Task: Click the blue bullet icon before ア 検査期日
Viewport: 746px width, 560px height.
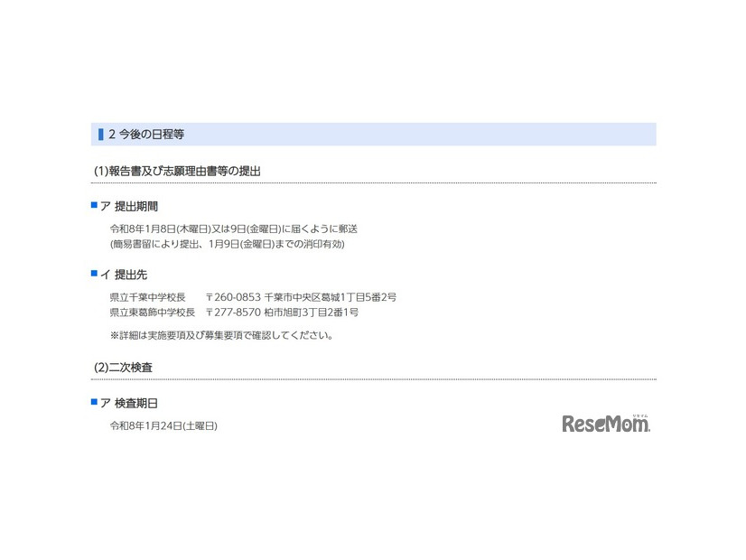Action: (x=94, y=403)
